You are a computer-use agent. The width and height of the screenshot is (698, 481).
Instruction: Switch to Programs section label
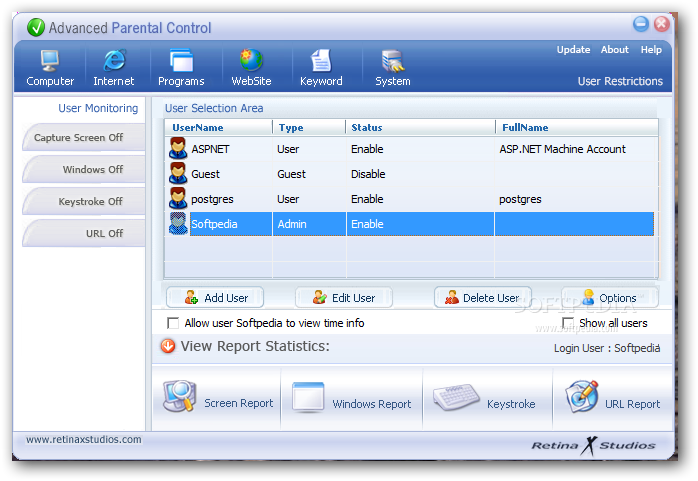(181, 81)
